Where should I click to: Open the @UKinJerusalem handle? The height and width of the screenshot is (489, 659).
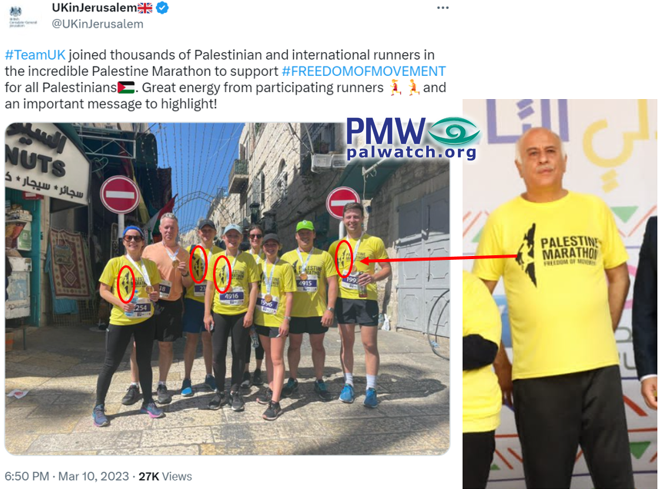(98, 24)
